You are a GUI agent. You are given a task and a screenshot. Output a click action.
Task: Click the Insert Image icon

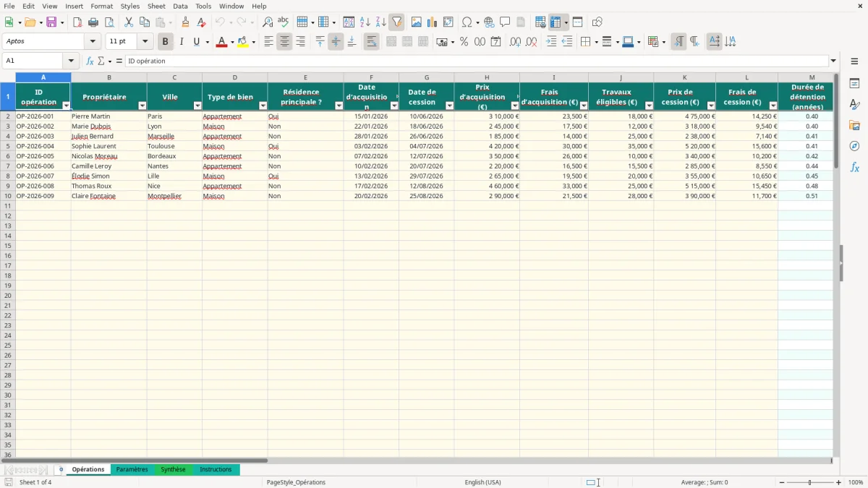pos(417,22)
